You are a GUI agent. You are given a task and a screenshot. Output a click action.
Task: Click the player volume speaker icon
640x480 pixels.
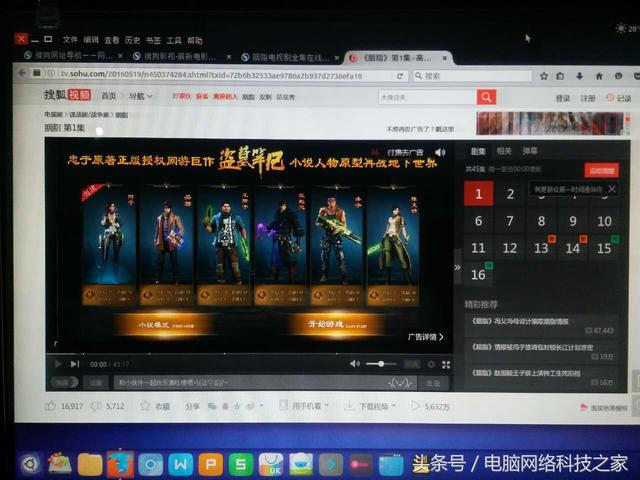coord(355,364)
